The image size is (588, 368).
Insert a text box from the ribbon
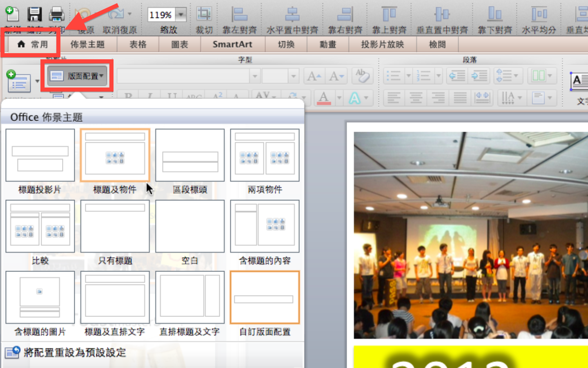(579, 81)
